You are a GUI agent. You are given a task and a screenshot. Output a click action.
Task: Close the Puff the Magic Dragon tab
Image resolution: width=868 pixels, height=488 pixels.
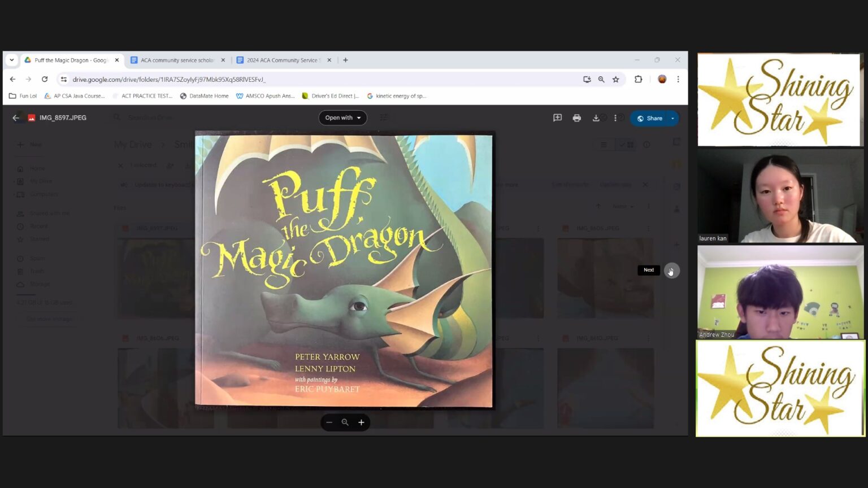[117, 60]
